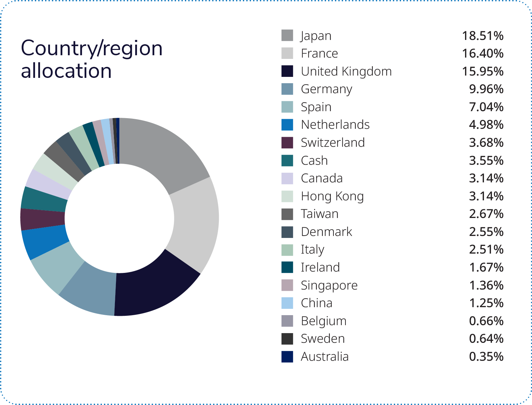Image resolution: width=532 pixels, height=405 pixels.
Task: Click the 18.51% value beside Japan
Action: (482, 36)
